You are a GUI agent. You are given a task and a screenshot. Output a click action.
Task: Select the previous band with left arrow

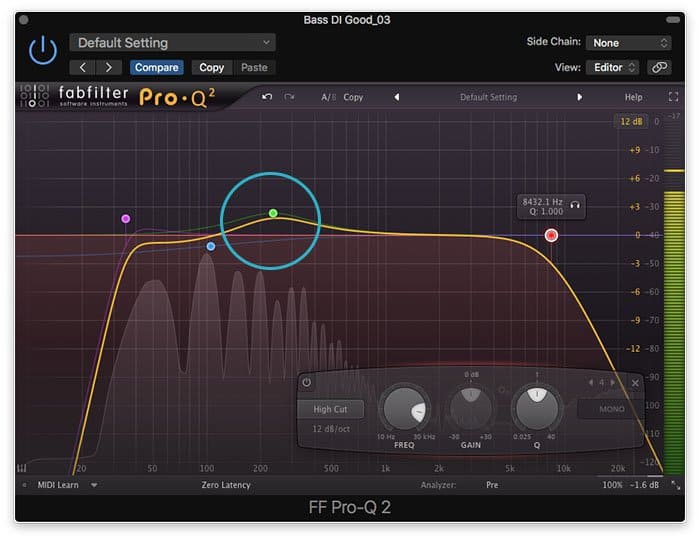point(591,382)
